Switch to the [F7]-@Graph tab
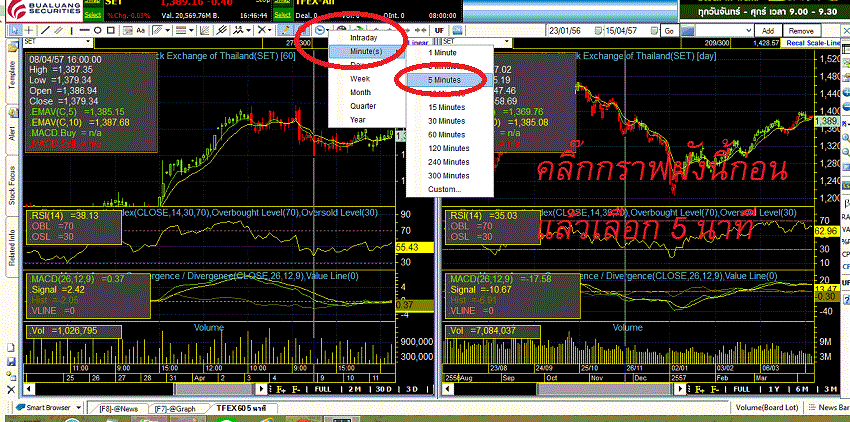Screen dimensions: 850x422 [174, 408]
